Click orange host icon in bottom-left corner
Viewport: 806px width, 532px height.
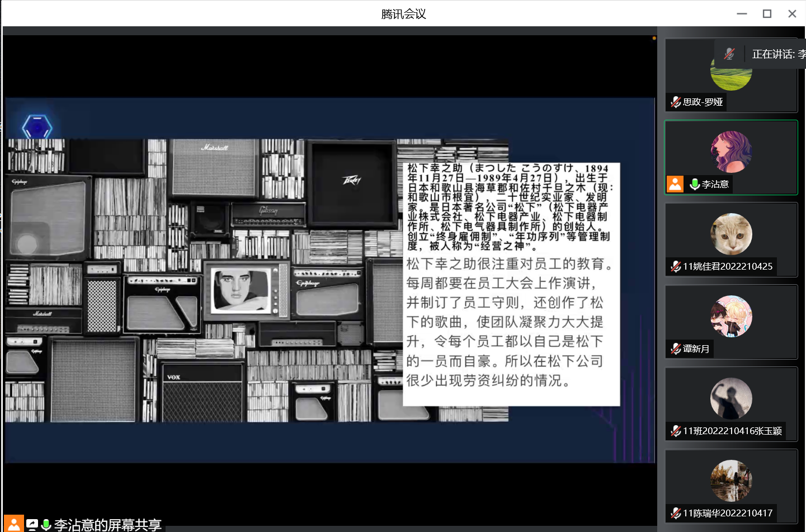tap(14, 524)
